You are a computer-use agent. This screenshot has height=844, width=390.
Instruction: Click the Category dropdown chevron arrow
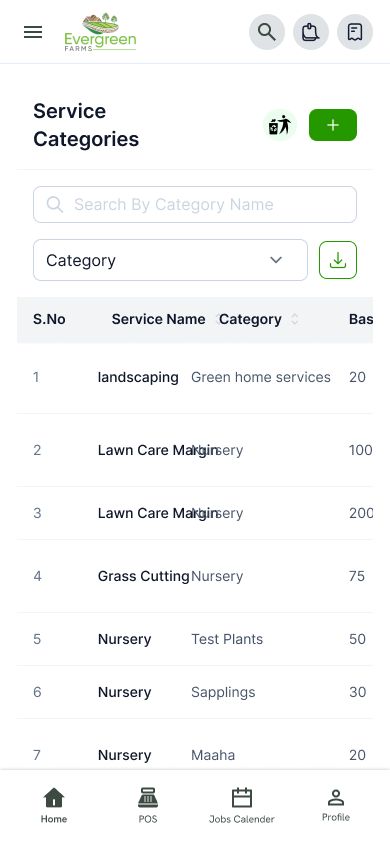(x=276, y=260)
